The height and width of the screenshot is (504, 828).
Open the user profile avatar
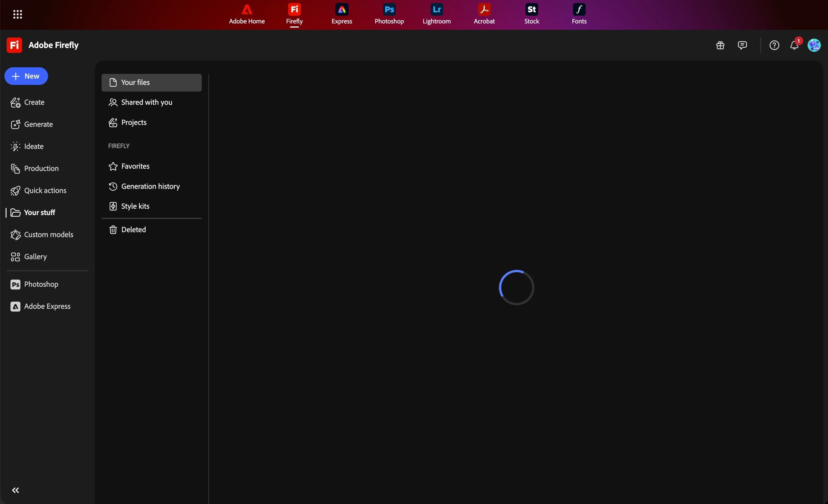click(x=814, y=45)
